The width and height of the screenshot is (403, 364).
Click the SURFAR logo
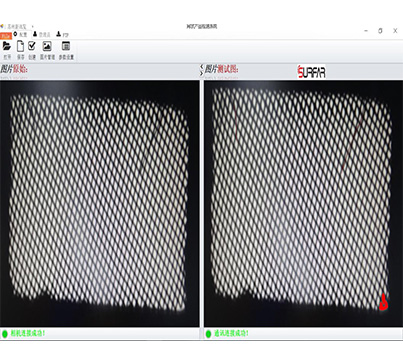click(311, 72)
